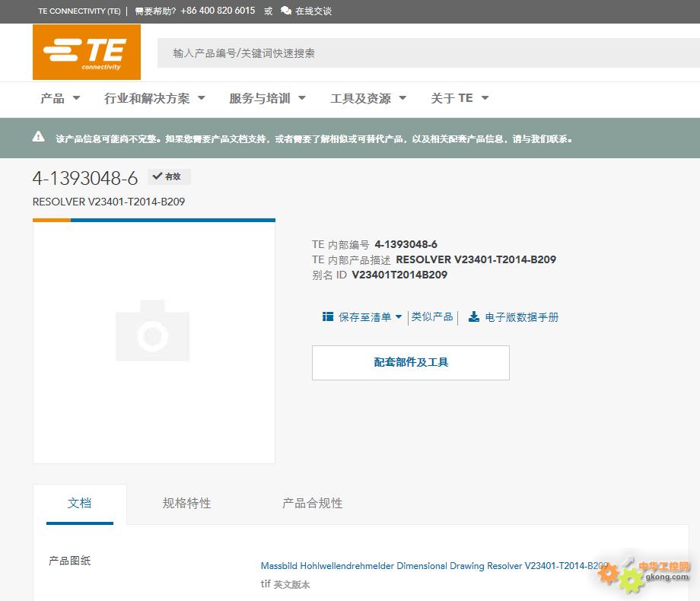Viewport: 700px width, 601px height.
Task: Expand the 关于 TE dropdown arrow
Action: pyautogui.click(x=485, y=98)
